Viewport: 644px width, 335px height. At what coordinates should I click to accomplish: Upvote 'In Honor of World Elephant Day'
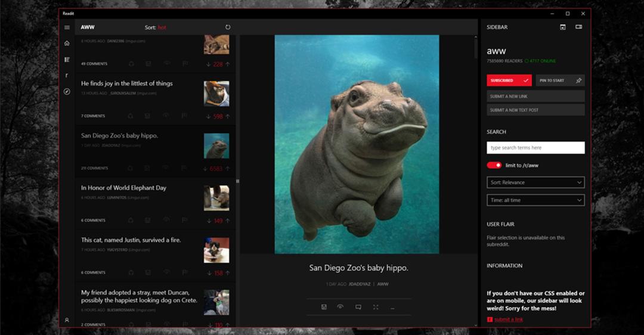point(228,221)
